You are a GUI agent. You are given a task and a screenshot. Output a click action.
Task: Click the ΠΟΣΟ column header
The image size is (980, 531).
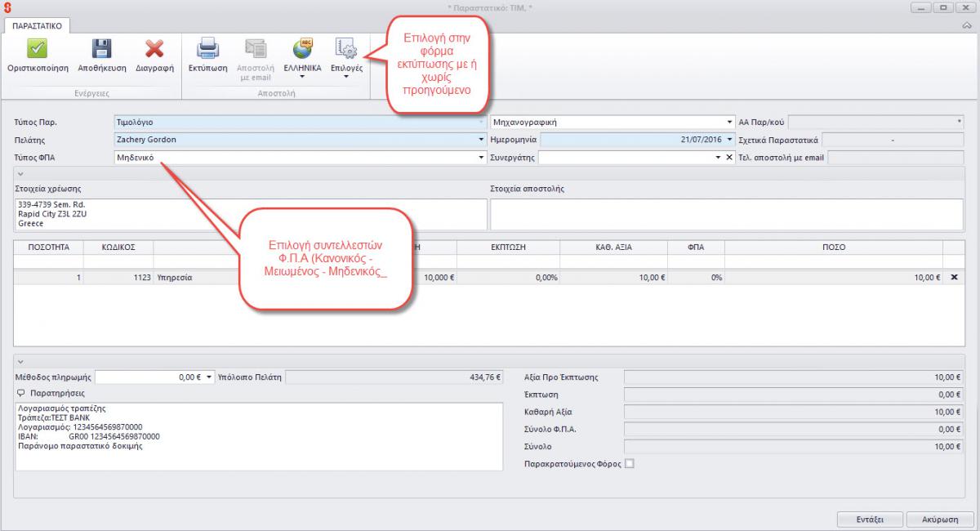coord(834,247)
